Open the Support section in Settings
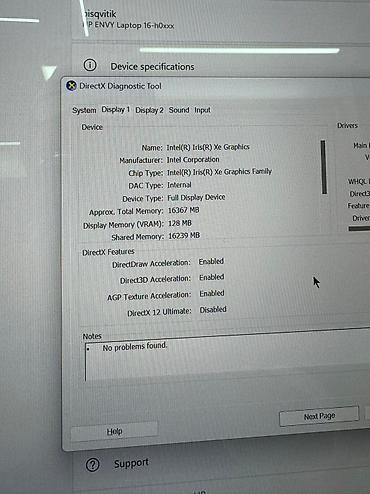 coord(131,463)
